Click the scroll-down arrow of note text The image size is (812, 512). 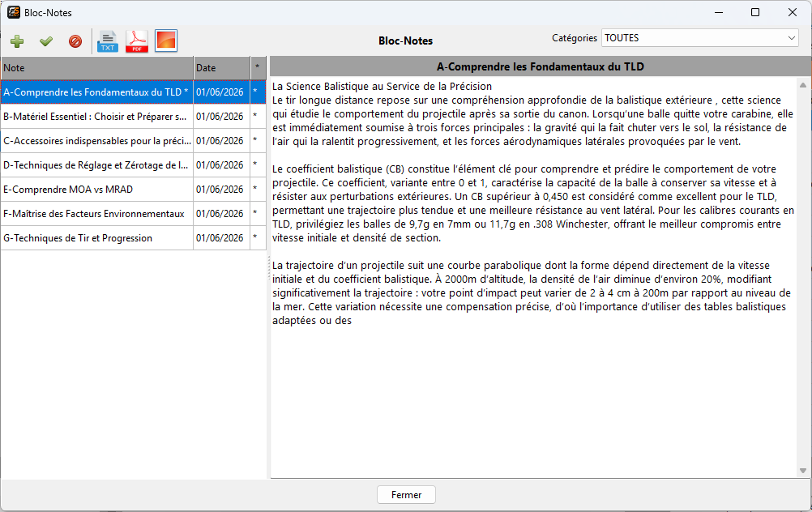[x=802, y=471]
